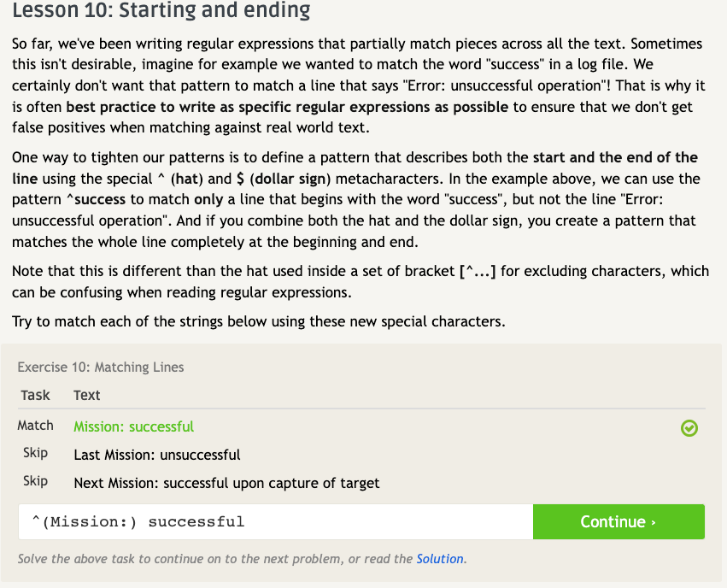Click the Exercise 10: Matching Lines title
The height and width of the screenshot is (588, 727).
coord(101,367)
